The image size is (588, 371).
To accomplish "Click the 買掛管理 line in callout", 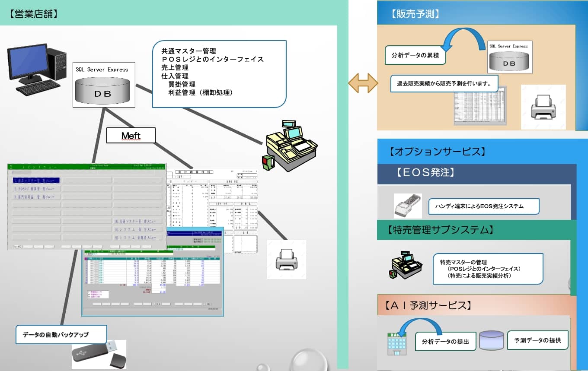I will [x=182, y=84].
